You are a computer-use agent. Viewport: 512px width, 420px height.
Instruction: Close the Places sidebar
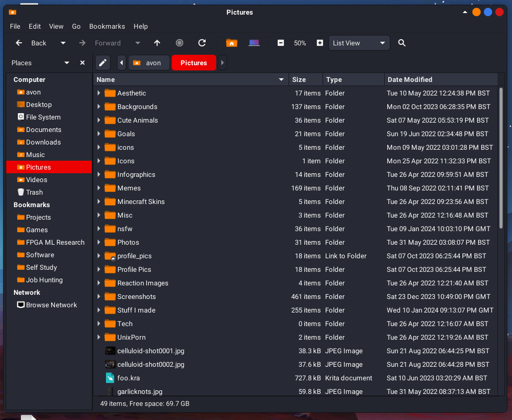click(x=82, y=63)
